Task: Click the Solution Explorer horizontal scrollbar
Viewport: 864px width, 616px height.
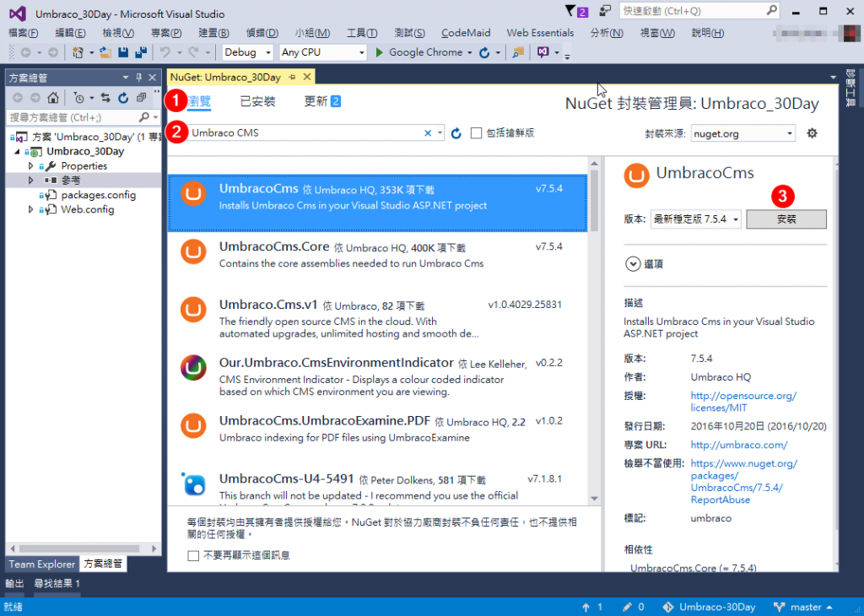Action: 78,548
